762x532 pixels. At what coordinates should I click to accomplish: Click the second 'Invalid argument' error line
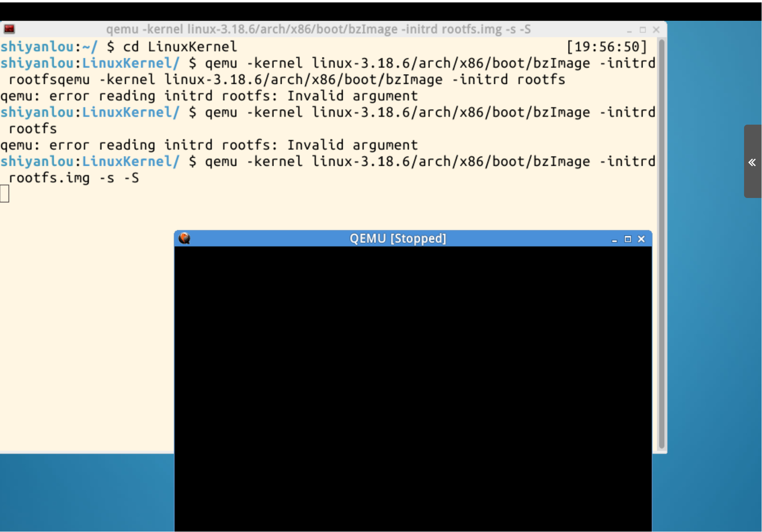click(209, 145)
